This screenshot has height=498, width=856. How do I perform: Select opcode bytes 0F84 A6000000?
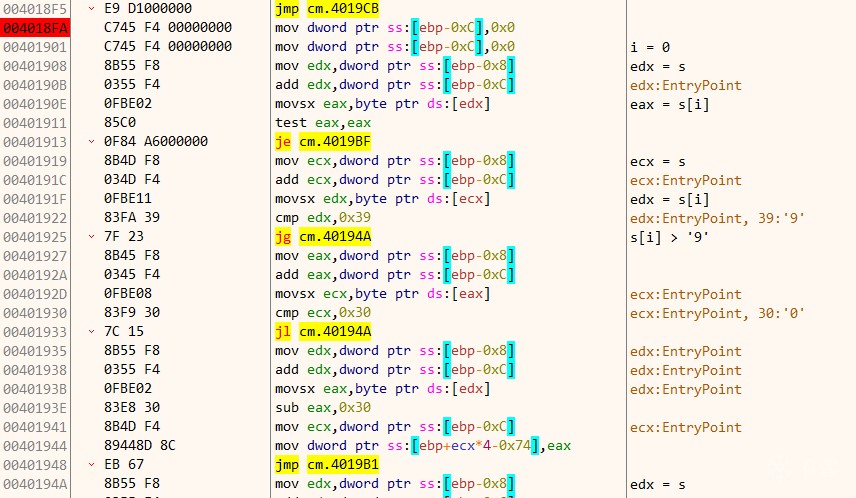(156, 141)
